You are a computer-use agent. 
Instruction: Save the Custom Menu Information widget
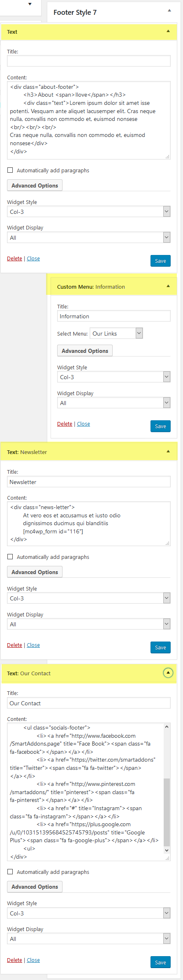[x=160, y=426]
